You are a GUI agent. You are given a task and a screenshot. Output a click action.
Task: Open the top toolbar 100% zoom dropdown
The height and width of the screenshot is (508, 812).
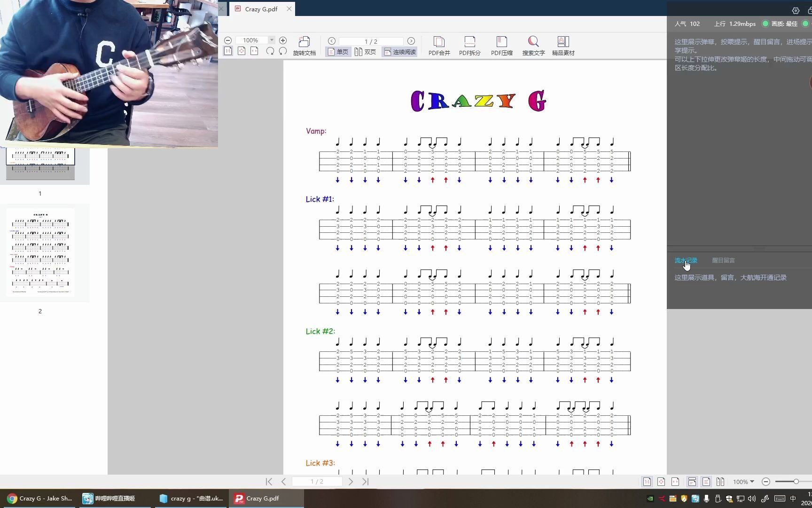click(272, 40)
